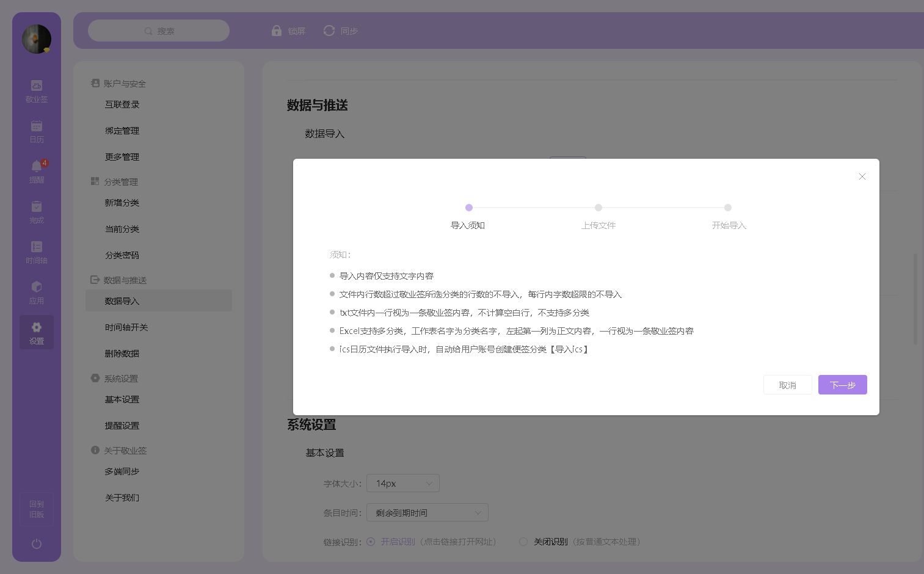Click the 锁屏 label text
Screen dimensions: 924x574
click(297, 31)
